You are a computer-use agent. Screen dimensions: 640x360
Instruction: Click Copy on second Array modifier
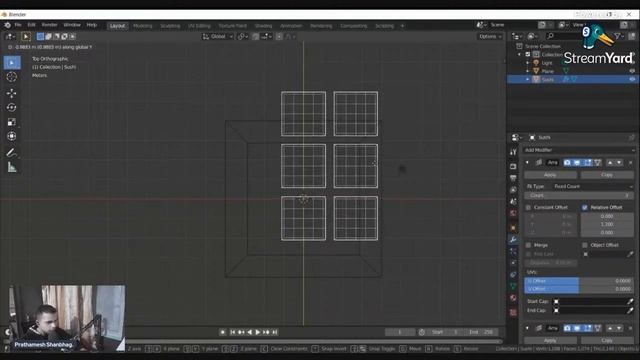click(x=607, y=340)
